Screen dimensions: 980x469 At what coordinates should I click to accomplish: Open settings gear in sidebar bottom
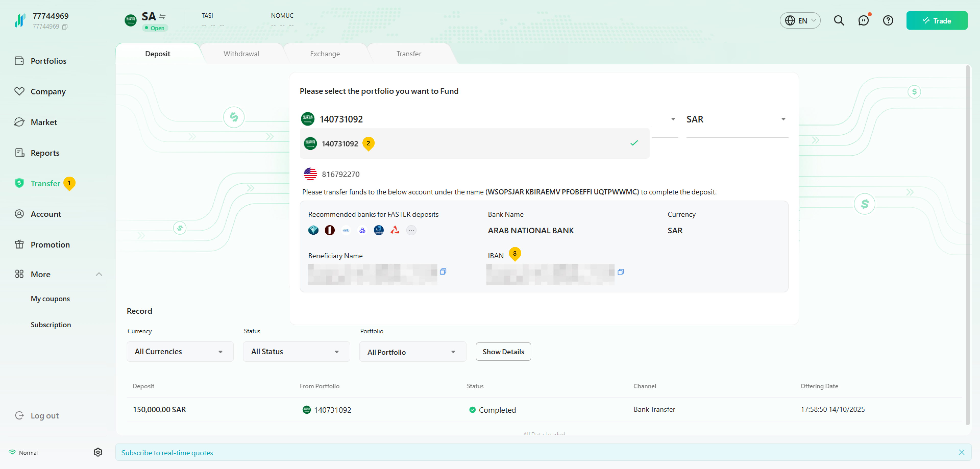click(98, 452)
